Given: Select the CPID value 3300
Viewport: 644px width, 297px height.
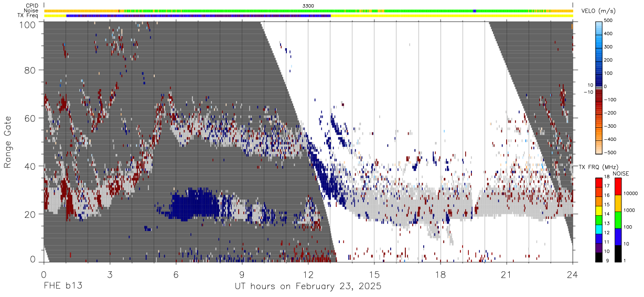Looking at the screenshot, I should tap(308, 6).
